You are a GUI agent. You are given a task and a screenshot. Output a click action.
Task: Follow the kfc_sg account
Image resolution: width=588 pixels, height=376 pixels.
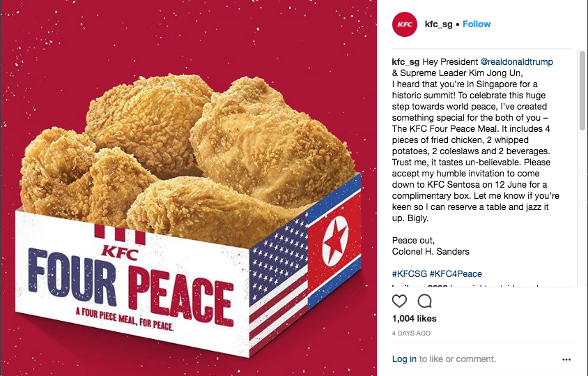[x=477, y=24]
